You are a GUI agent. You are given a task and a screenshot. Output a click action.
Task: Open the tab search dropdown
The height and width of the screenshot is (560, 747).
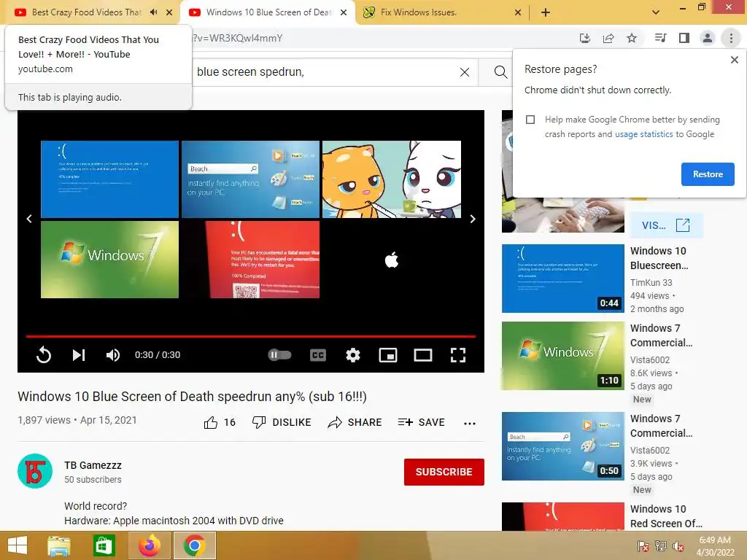tap(656, 12)
